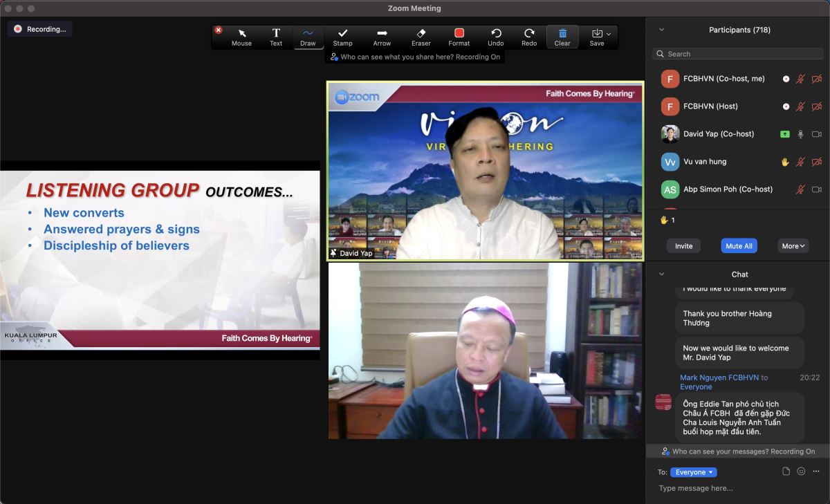Image resolution: width=830 pixels, height=504 pixels.
Task: Toggle Vu van hung's camera icon
Action: (x=817, y=162)
